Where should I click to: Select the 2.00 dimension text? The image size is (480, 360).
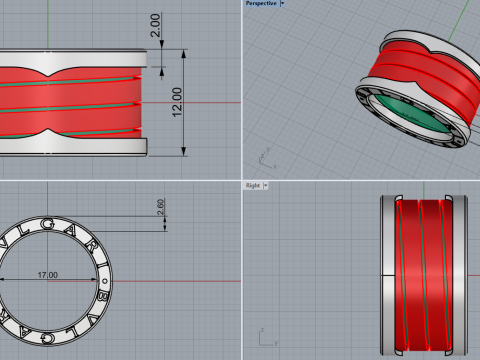coord(155,25)
